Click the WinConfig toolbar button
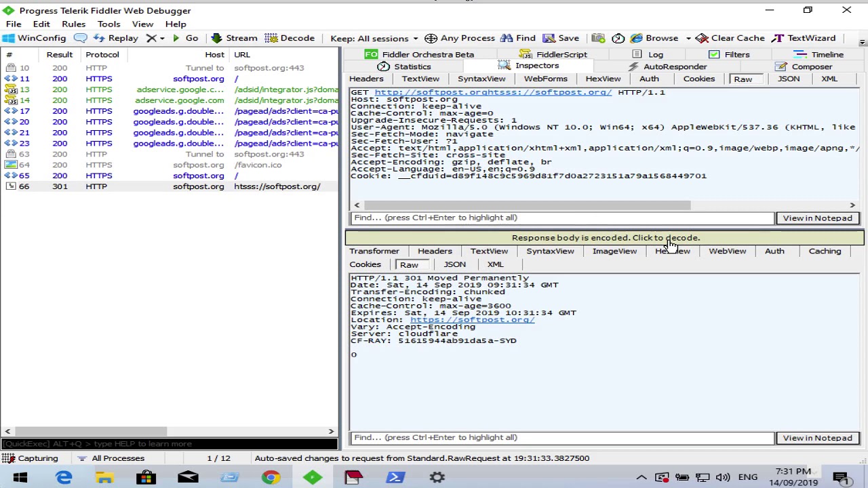 point(35,38)
